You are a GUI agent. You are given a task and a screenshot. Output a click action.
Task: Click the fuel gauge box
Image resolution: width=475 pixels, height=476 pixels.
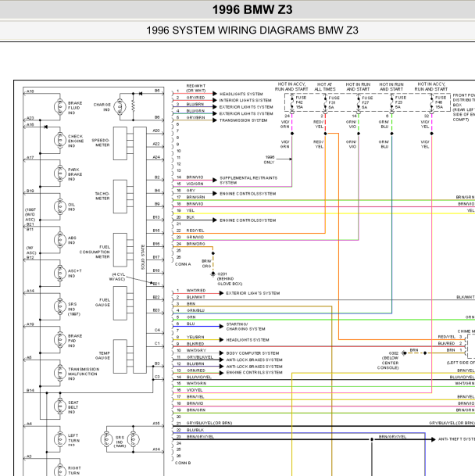pyautogui.click(x=120, y=303)
